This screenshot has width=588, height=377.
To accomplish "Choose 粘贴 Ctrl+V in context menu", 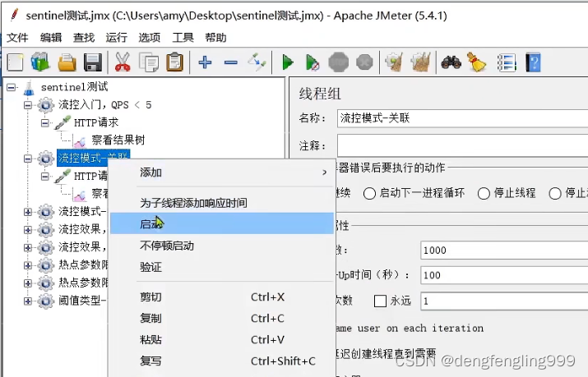I will (x=222, y=339).
